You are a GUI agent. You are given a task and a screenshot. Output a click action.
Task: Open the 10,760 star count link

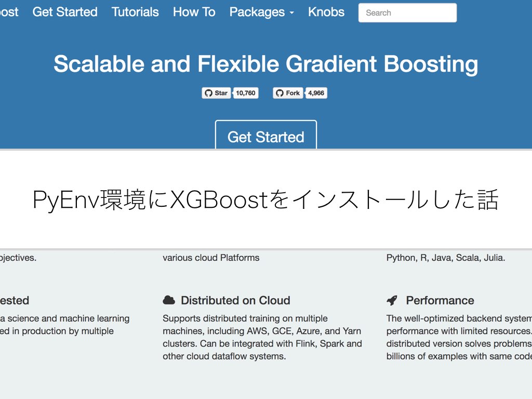[x=245, y=93]
